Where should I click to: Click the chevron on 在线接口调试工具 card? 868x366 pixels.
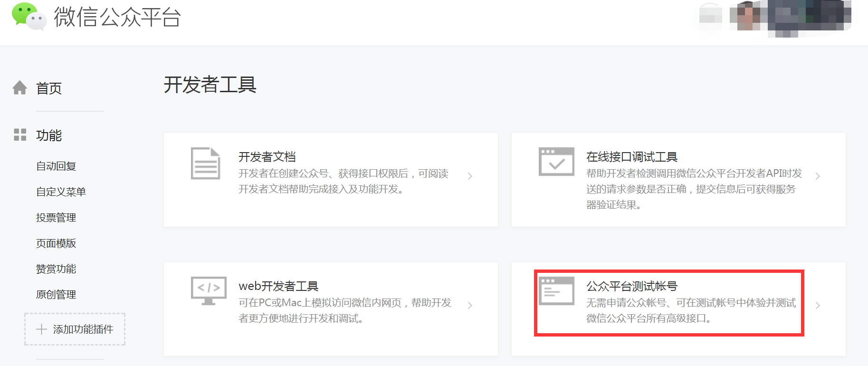[x=818, y=176]
